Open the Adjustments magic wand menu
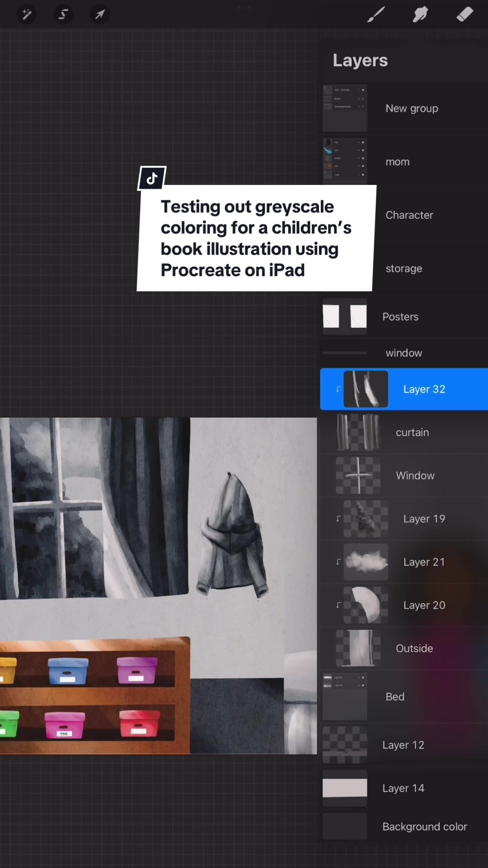The height and width of the screenshot is (868, 488). coord(26,14)
